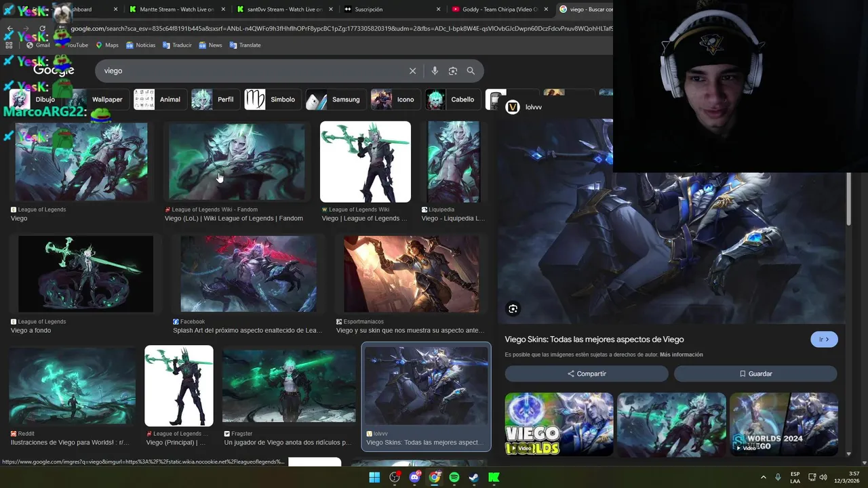
Task: Click the preview panel vertical scrollbar
Action: pyautogui.click(x=848, y=200)
